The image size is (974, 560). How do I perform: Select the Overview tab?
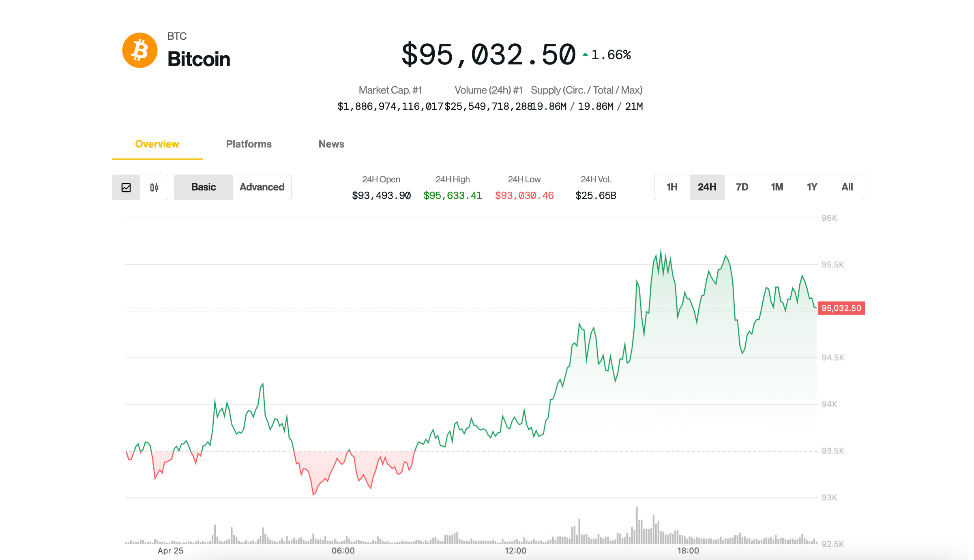tap(157, 144)
